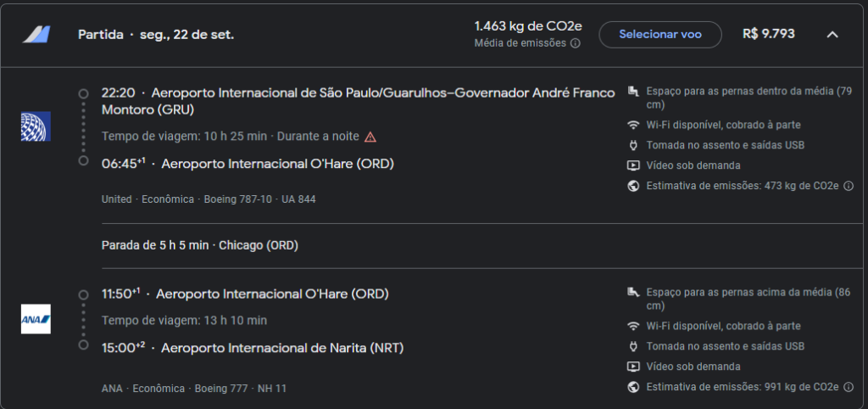
Task: Click the 1.463 kg de CO2e emissions text
Action: pos(528,26)
